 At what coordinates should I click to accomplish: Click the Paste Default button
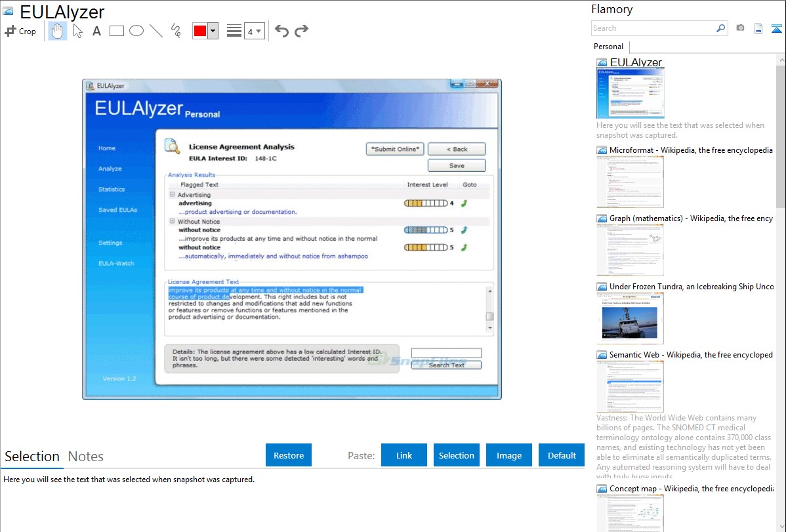[562, 455]
